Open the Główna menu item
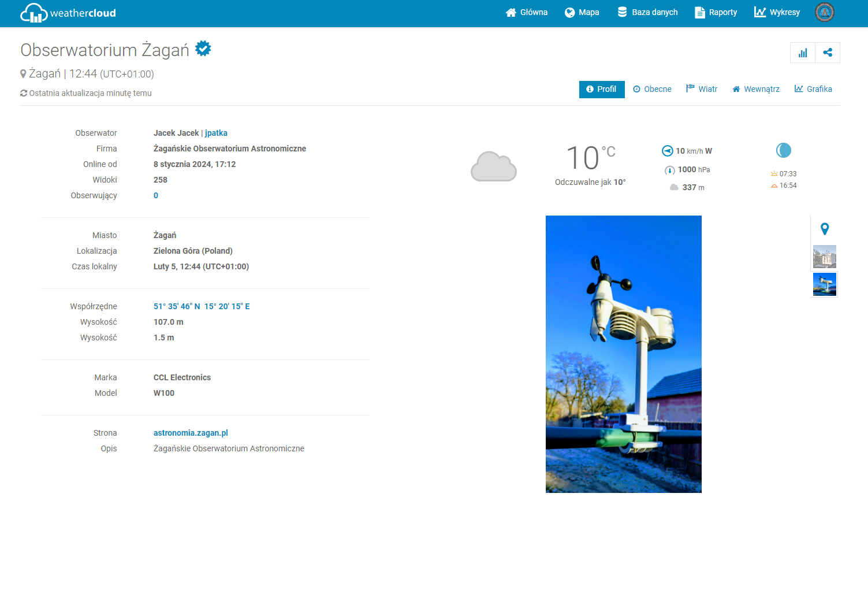868x612 pixels. click(x=526, y=12)
